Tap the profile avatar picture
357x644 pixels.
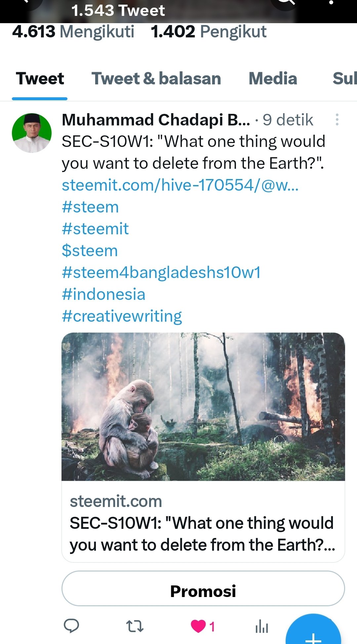[x=32, y=133]
